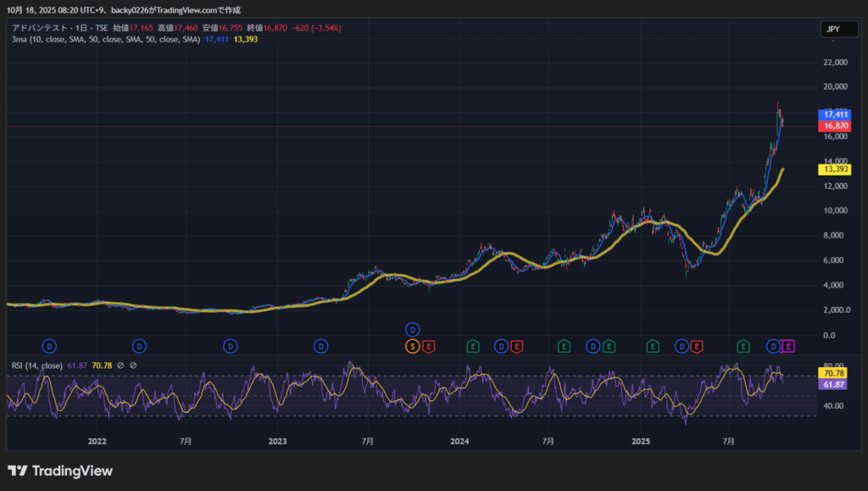Image resolution: width=868 pixels, height=491 pixels.
Task: Click the orange stock split S marker
Action: point(413,346)
